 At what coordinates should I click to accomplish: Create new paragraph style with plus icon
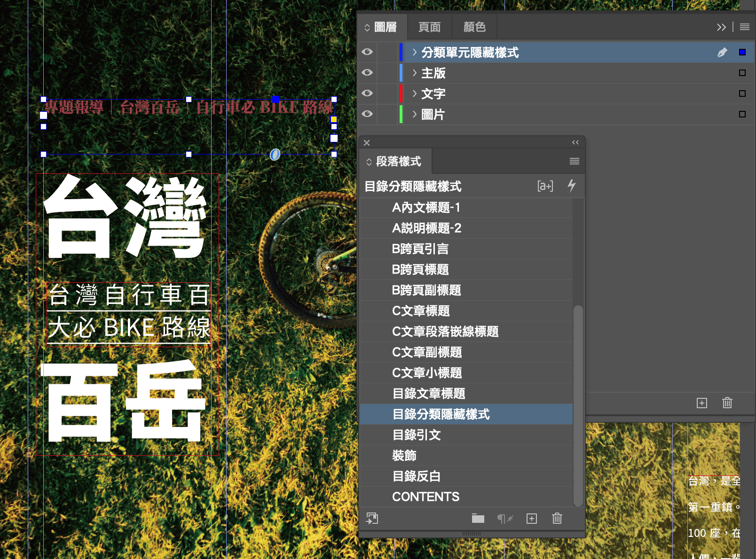click(x=531, y=518)
